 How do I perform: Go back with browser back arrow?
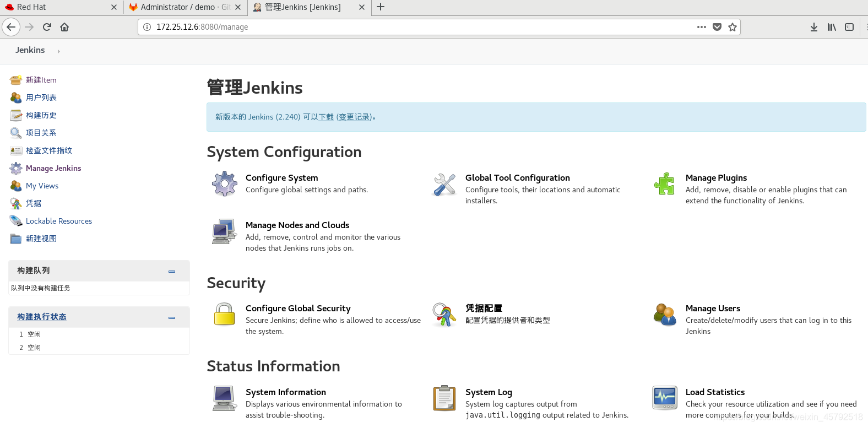pyautogui.click(x=11, y=27)
